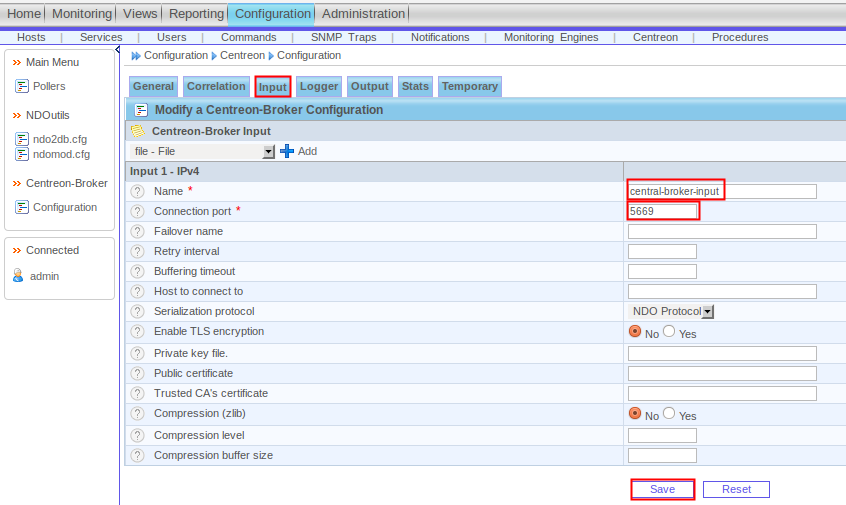846x505 pixels.
Task: Open the Hosts submenu link
Action: [31, 37]
